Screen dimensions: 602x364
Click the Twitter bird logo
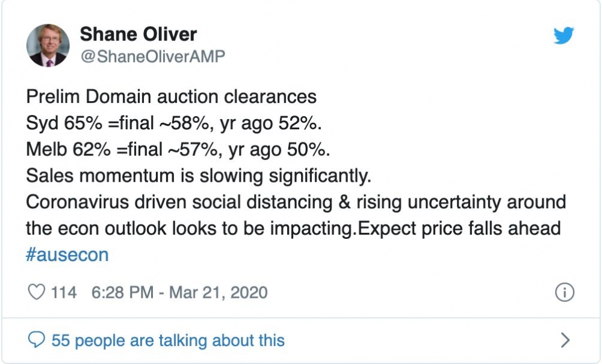tap(563, 37)
